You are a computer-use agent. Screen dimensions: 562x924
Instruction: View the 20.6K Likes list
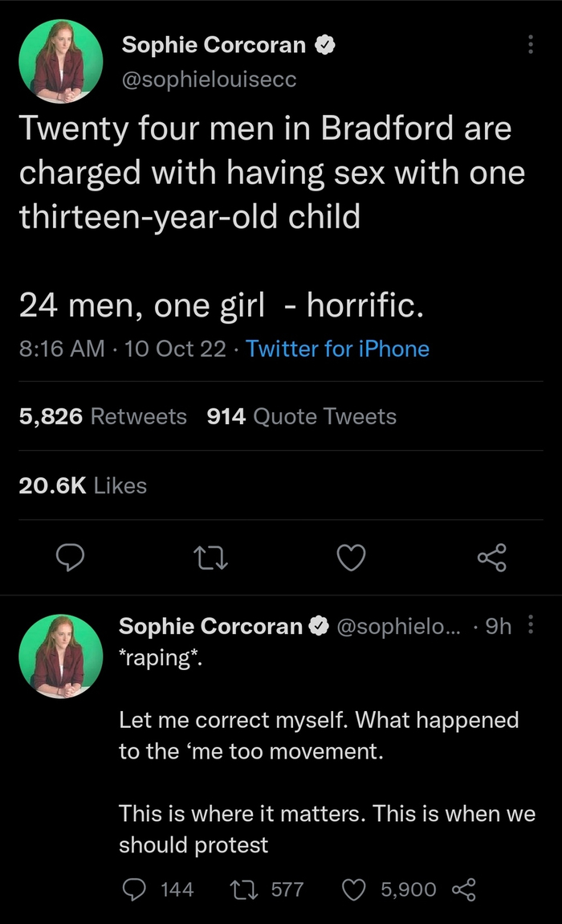[x=83, y=485]
